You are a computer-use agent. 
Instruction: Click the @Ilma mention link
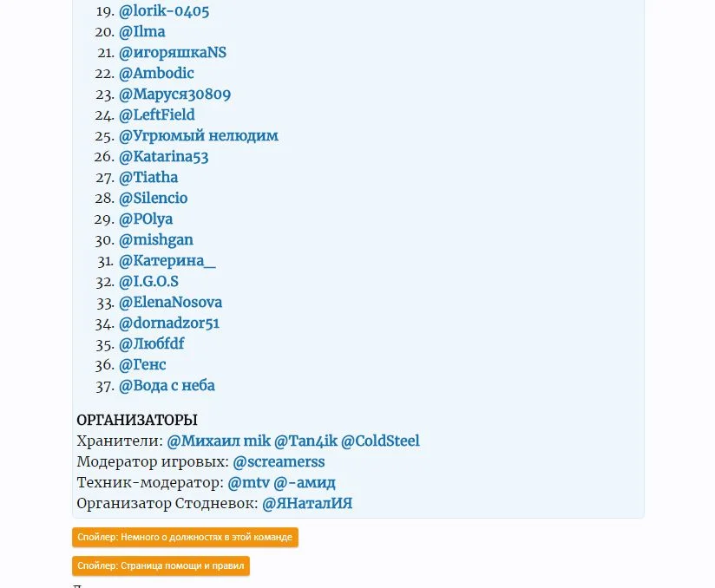[x=142, y=32]
